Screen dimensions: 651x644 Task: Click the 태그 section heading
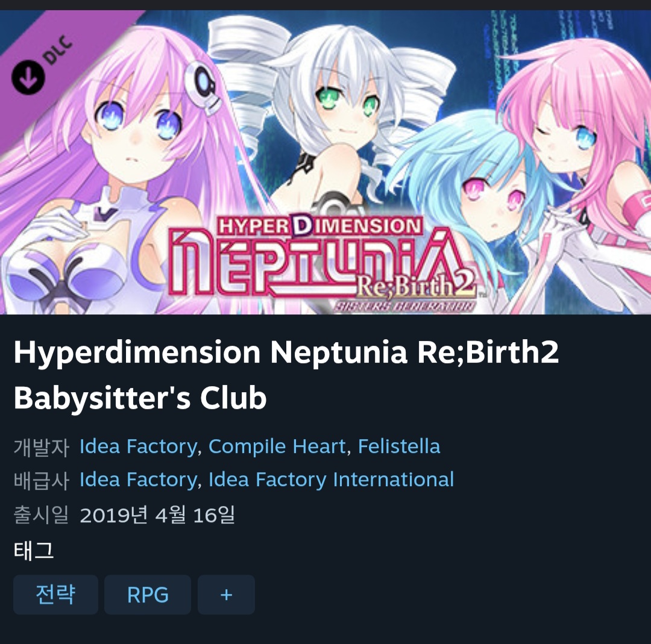pos(34,551)
